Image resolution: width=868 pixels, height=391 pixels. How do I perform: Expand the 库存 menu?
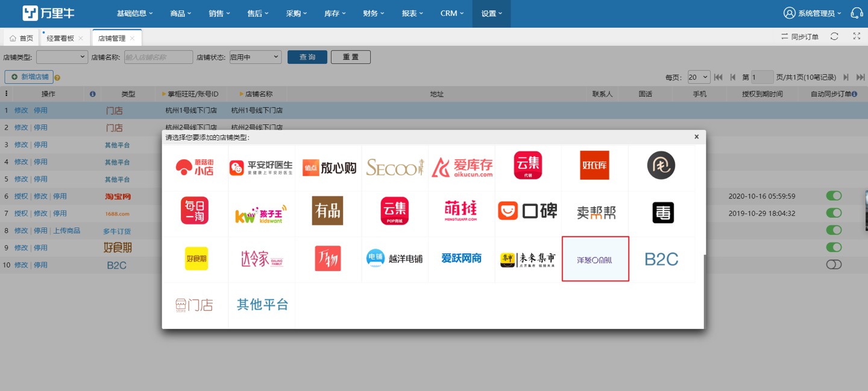[x=335, y=13]
